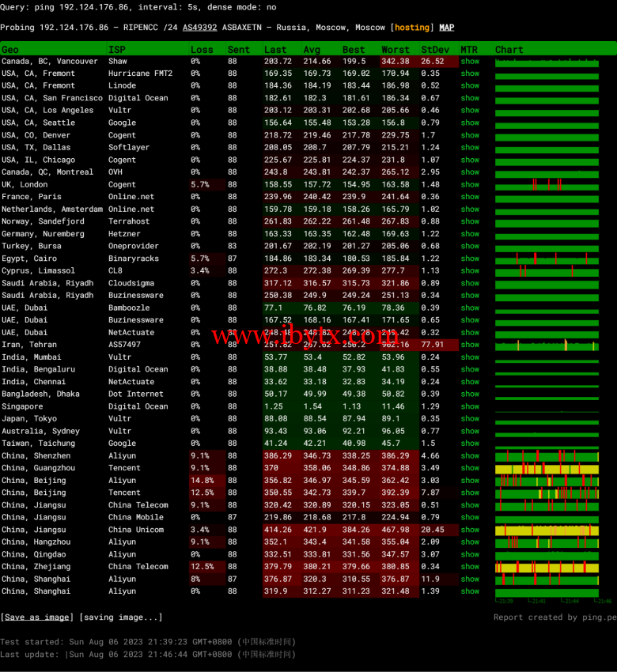Click the Loss column header

tap(202, 49)
